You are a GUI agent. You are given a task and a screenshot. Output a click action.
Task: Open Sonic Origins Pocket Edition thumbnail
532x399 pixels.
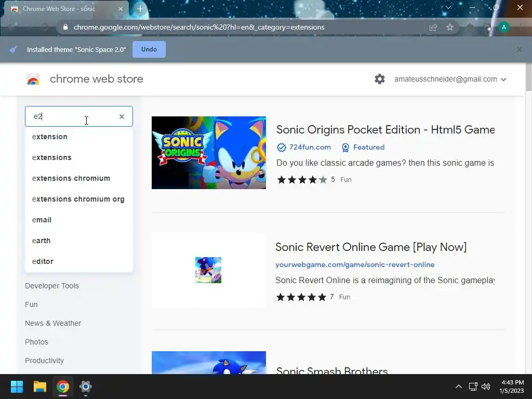[209, 153]
